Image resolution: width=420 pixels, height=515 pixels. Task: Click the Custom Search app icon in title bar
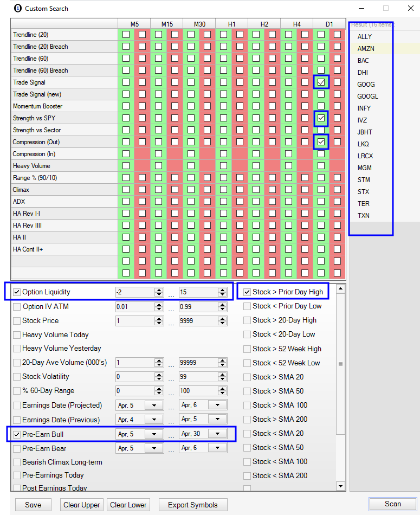coord(17,8)
